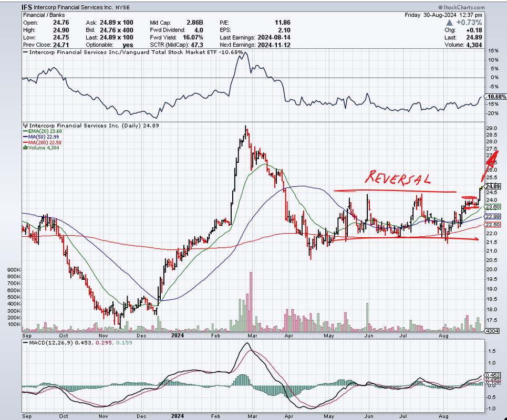Click the 24.89 price tag on the right axis
The image size is (507, 420).
click(x=493, y=186)
